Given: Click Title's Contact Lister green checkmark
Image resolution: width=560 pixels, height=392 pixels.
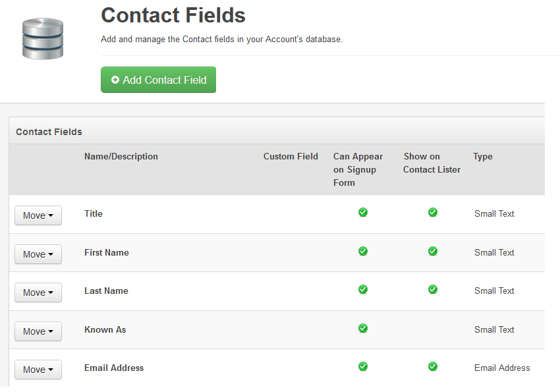Looking at the screenshot, I should (432, 212).
